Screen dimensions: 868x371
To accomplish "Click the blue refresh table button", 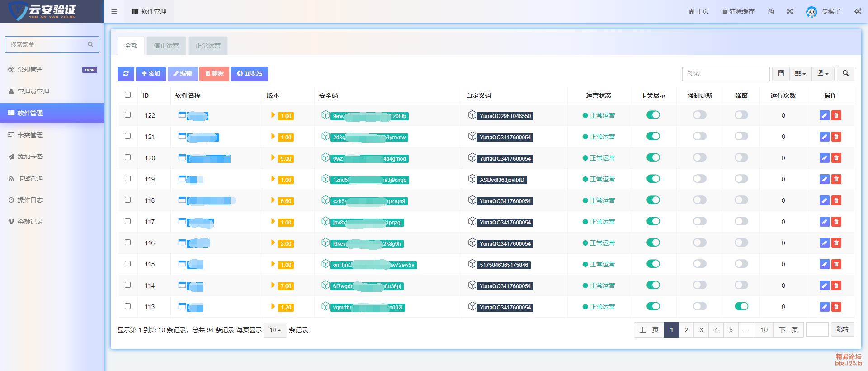I will point(126,74).
